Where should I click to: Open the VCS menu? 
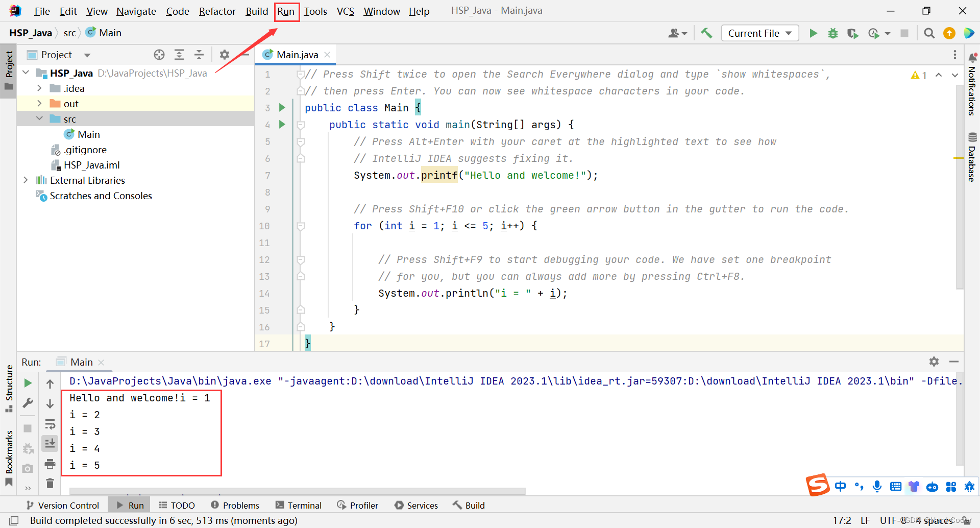346,11
